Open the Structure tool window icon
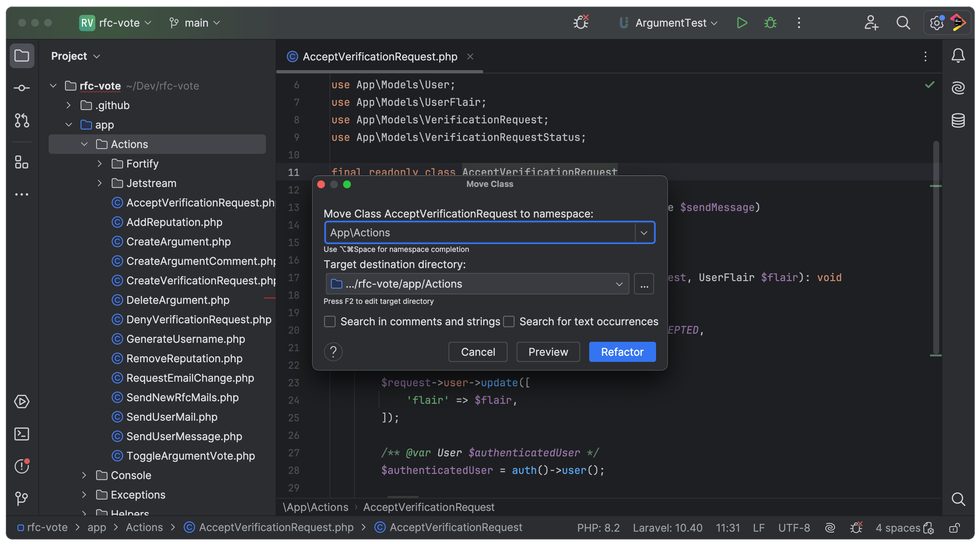 (22, 162)
